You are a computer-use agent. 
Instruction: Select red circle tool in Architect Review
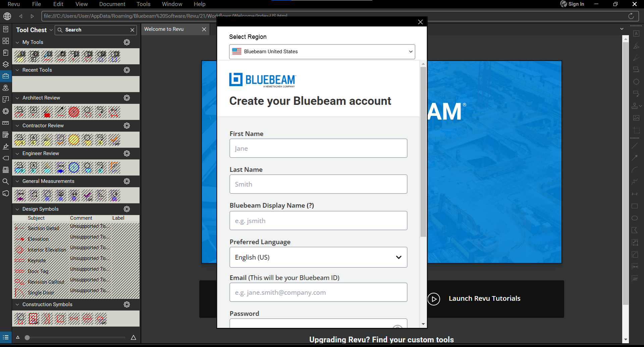tap(74, 112)
